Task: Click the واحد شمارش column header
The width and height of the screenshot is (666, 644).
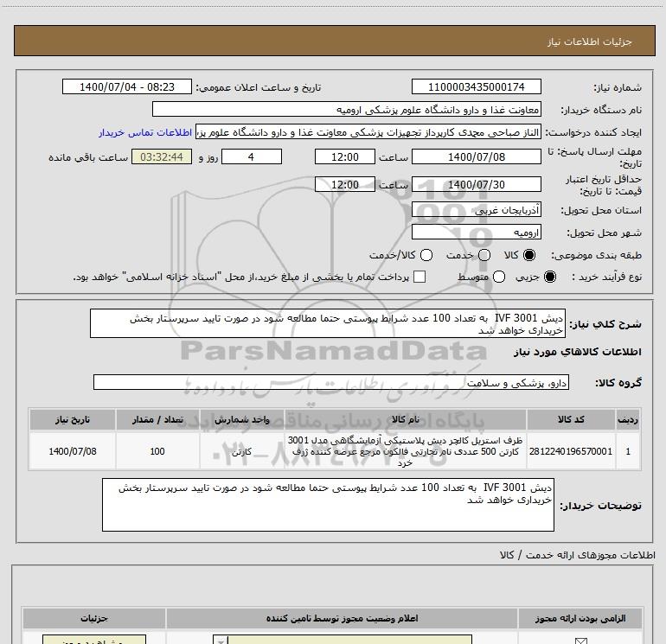Action: (x=241, y=419)
